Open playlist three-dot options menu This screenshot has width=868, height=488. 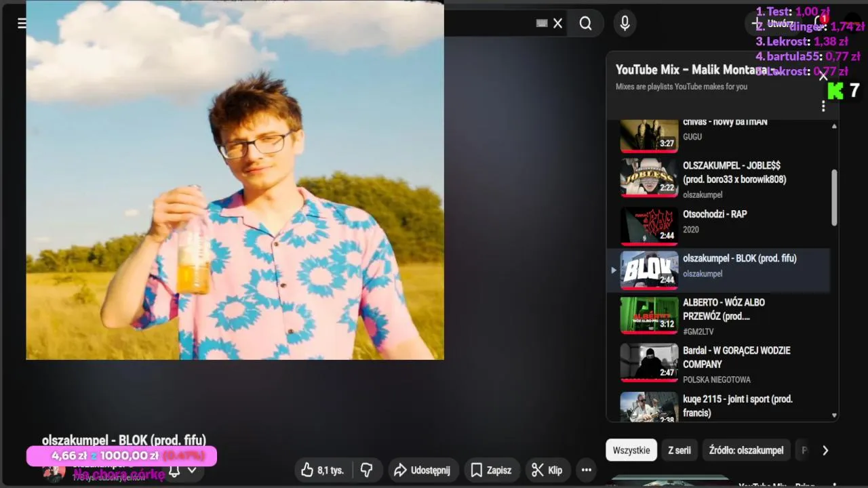tap(823, 106)
